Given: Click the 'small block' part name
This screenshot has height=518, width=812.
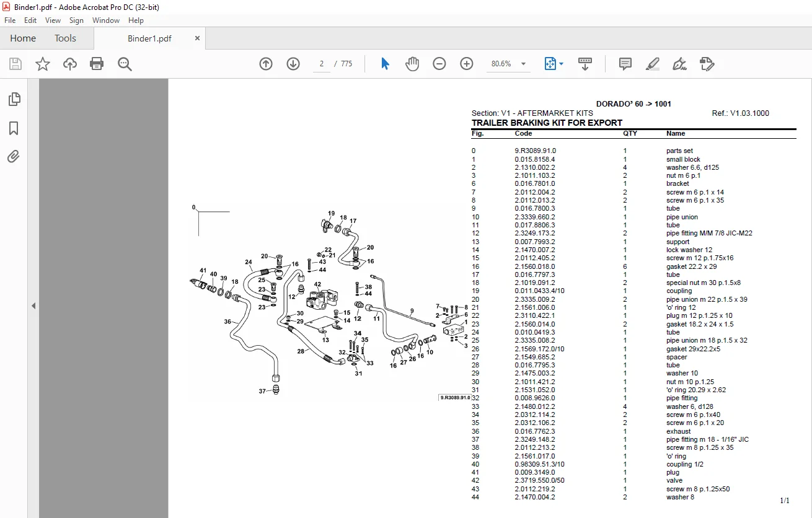Looking at the screenshot, I should pyautogui.click(x=683, y=159).
